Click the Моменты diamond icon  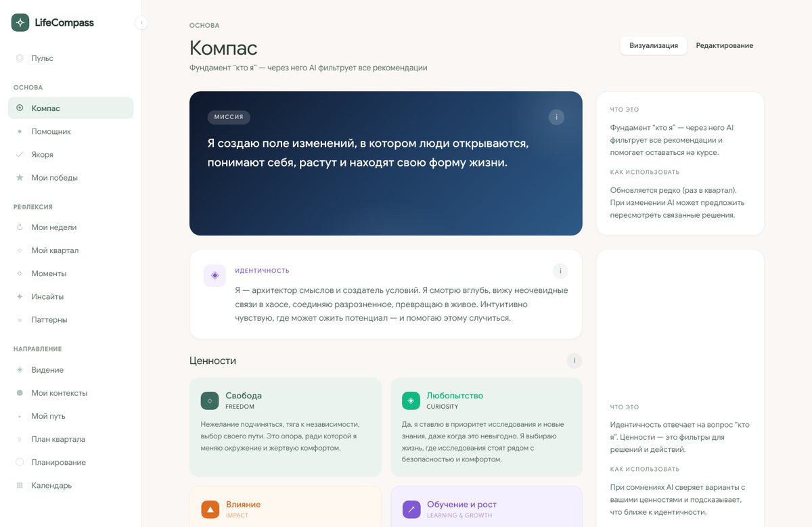tap(20, 273)
